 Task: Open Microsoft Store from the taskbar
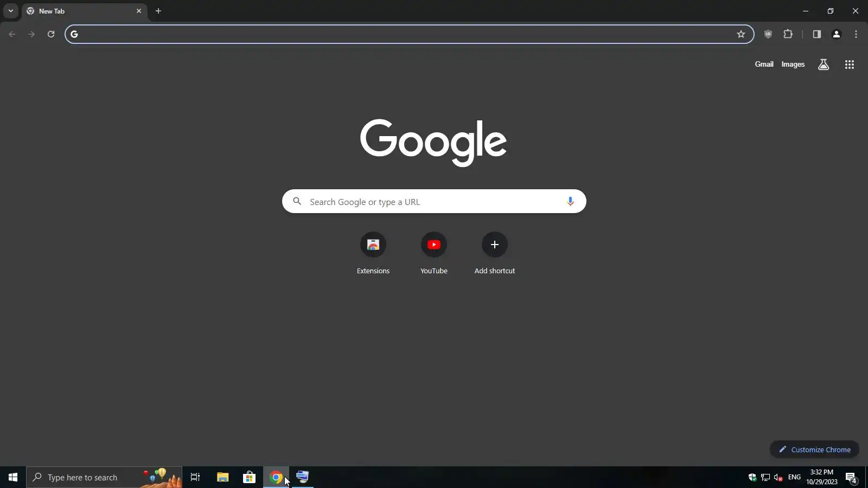[249, 477]
